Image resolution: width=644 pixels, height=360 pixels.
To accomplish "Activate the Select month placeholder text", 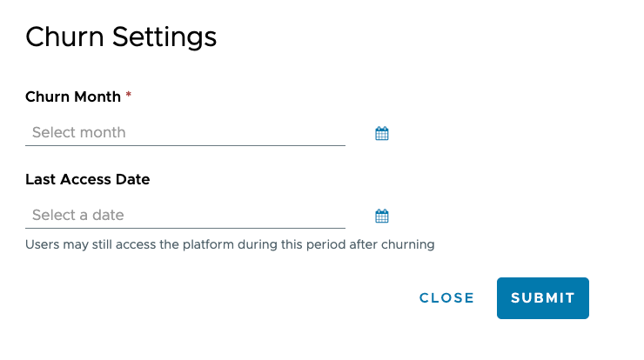I will 79,133.
